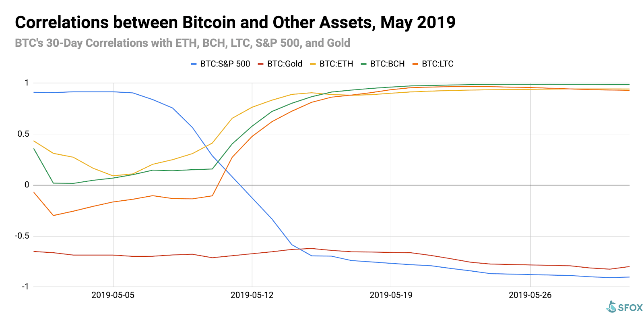The height and width of the screenshot is (314, 644).
Task: Select the BTC:BCH legend label
Action: (x=387, y=64)
